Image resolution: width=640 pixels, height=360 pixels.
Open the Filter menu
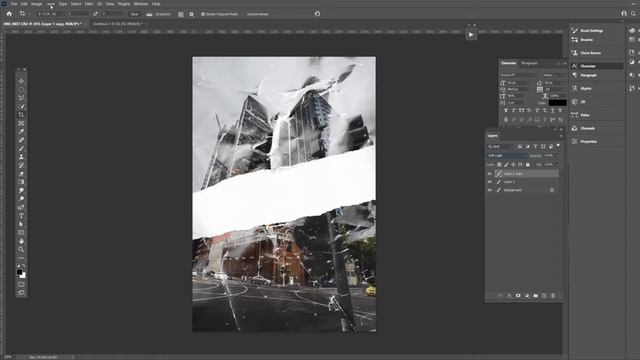click(x=89, y=4)
